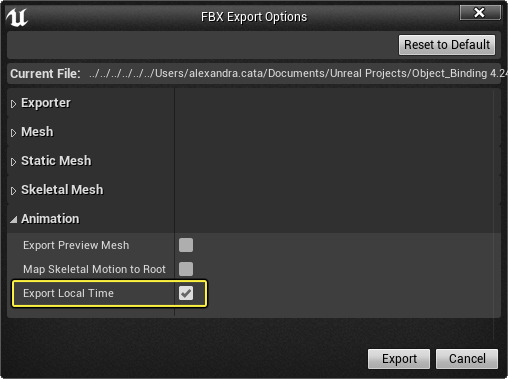The width and height of the screenshot is (508, 379).
Task: Expand the Static Mesh section
Action: pos(13,162)
